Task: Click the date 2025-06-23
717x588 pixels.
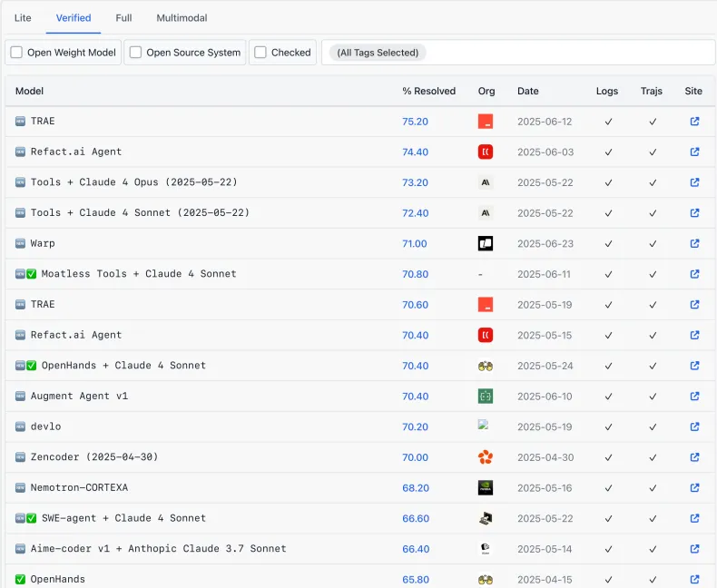Action: pyautogui.click(x=545, y=244)
